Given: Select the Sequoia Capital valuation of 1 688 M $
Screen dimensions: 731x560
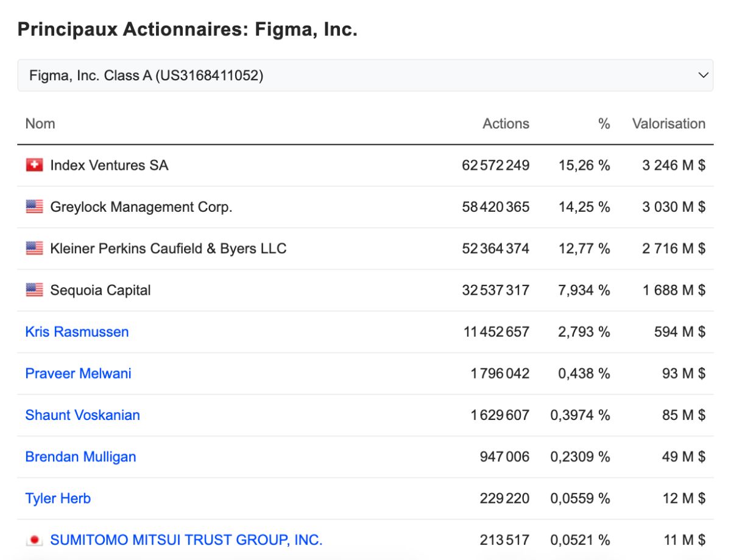Looking at the screenshot, I should coord(674,290).
